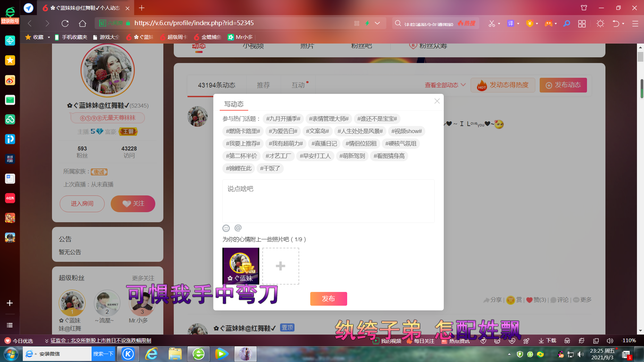The height and width of the screenshot is (362, 644).
Task: Toggle browser sound speaker icon in status bar
Action: coord(610,341)
